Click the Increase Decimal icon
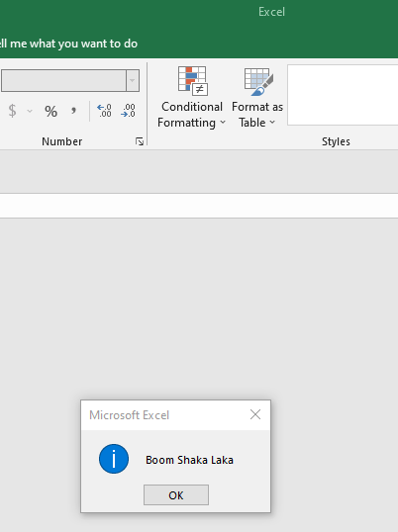Screen dimensions: 398x532 104,111
